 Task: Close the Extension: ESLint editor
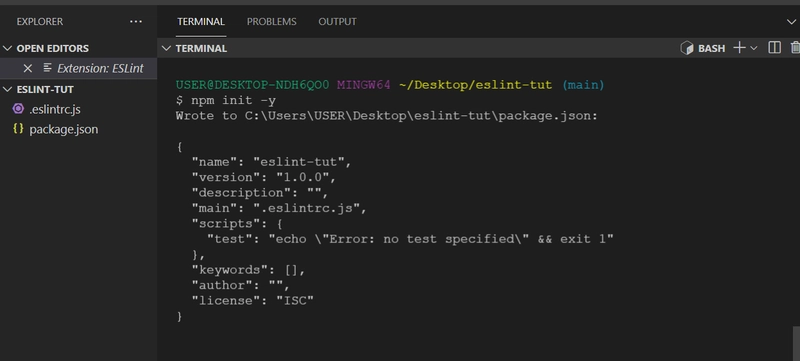[28, 68]
